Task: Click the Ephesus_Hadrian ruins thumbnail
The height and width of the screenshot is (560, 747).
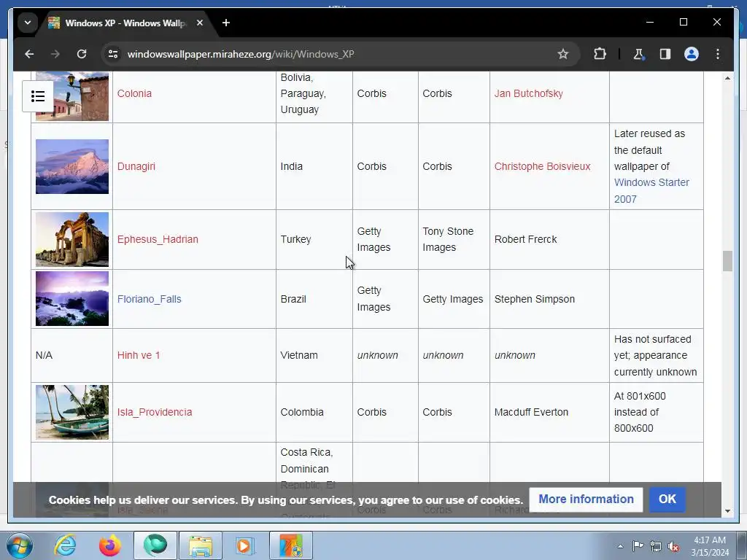Action: point(72,239)
